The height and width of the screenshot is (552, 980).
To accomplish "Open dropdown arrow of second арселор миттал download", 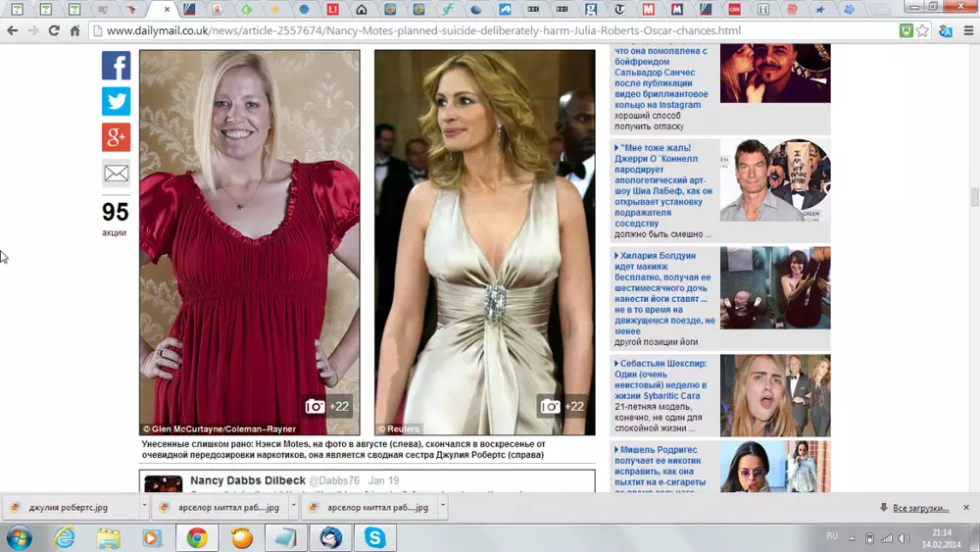I will point(442,507).
